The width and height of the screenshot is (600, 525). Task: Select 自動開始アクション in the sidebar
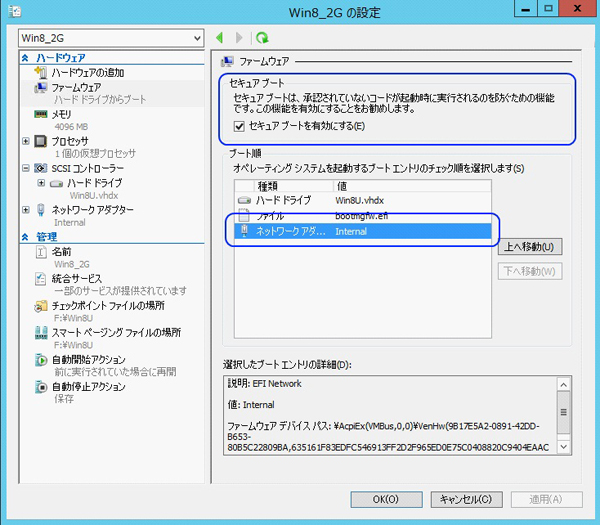click(x=88, y=360)
